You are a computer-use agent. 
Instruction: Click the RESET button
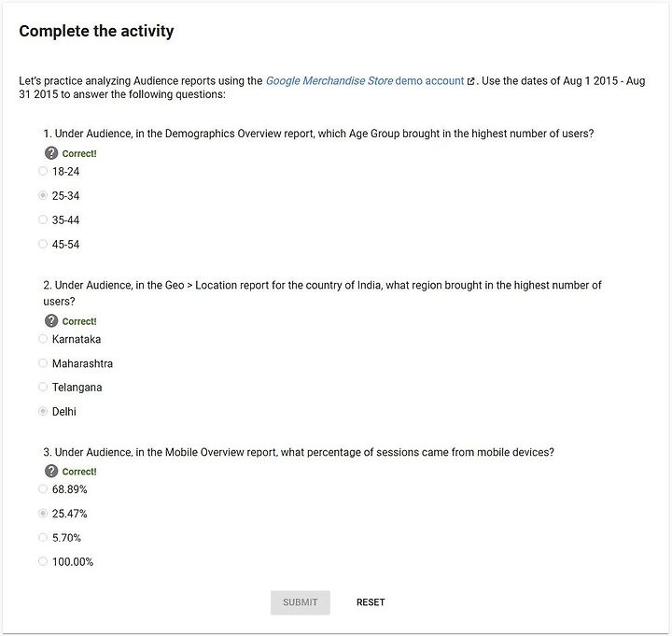click(371, 602)
